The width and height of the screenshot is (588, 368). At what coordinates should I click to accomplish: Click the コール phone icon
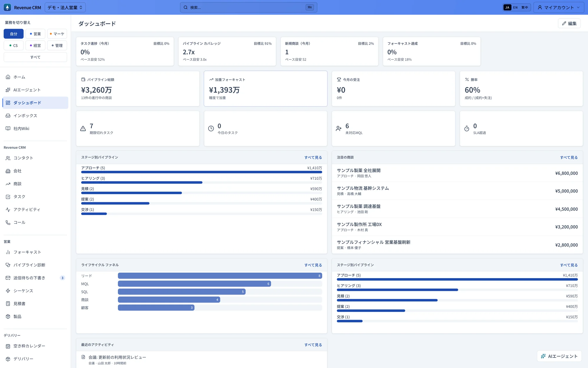tap(8, 222)
